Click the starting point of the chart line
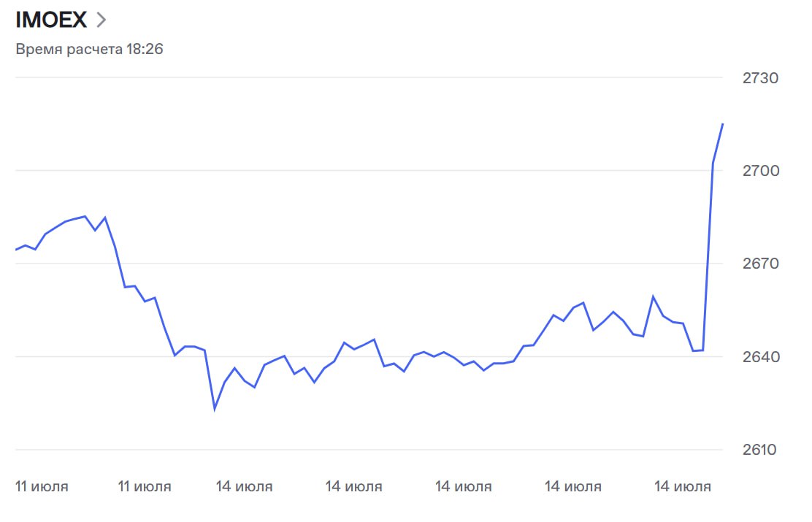Screen dimensions: 812x522 coord(16,250)
